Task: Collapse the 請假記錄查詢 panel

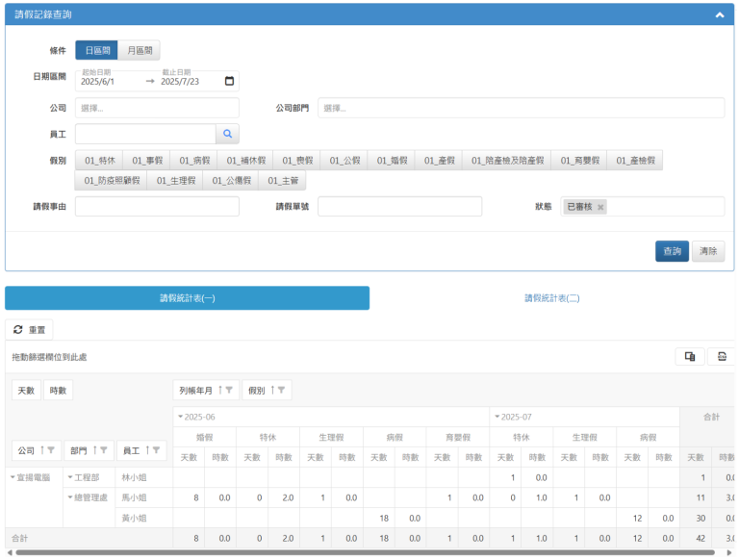Action: (x=719, y=15)
